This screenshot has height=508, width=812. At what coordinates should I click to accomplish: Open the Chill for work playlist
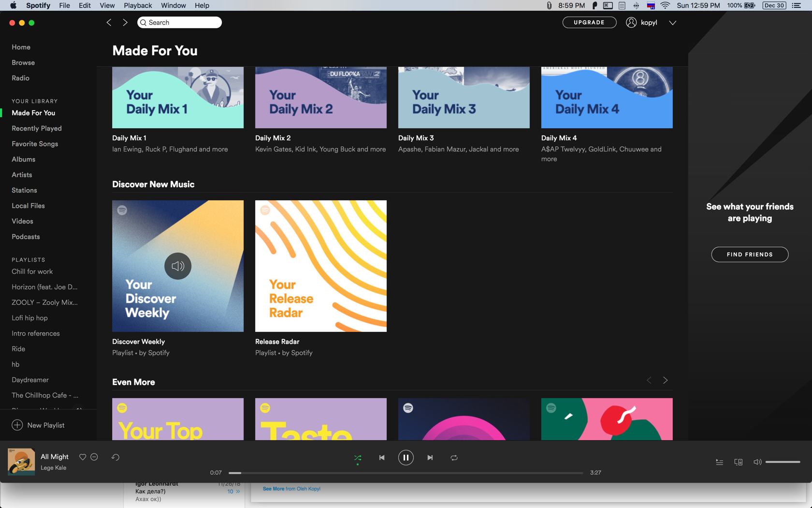click(32, 271)
